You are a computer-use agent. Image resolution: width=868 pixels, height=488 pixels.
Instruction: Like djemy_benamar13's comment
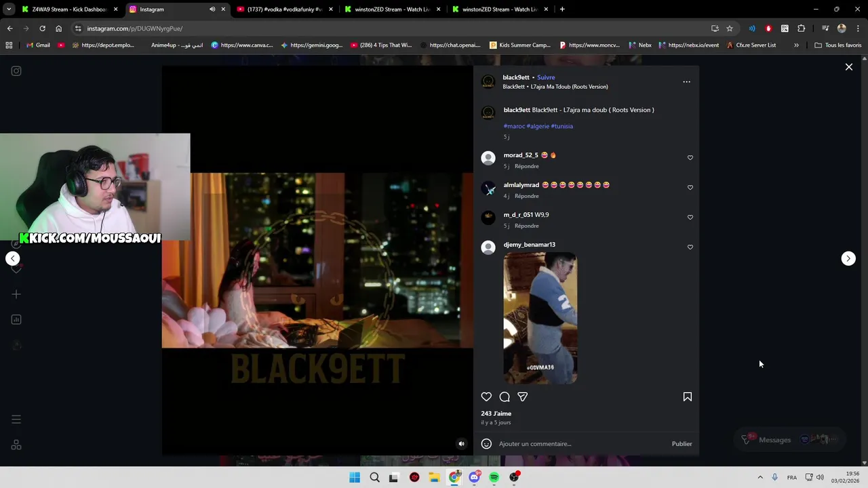(x=690, y=247)
